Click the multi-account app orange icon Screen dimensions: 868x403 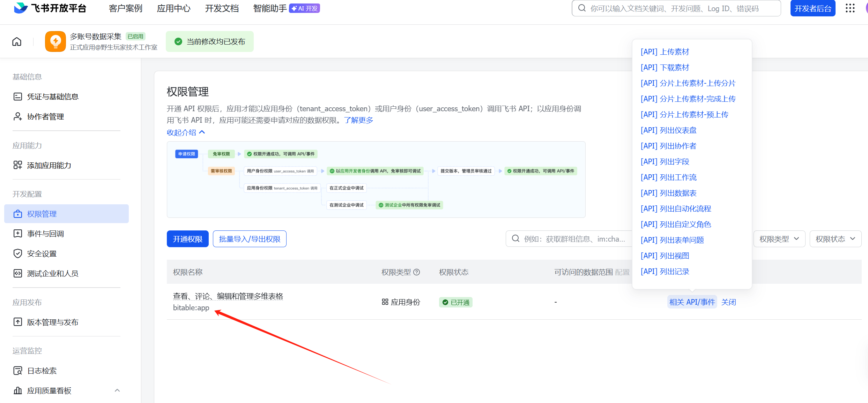click(x=55, y=41)
